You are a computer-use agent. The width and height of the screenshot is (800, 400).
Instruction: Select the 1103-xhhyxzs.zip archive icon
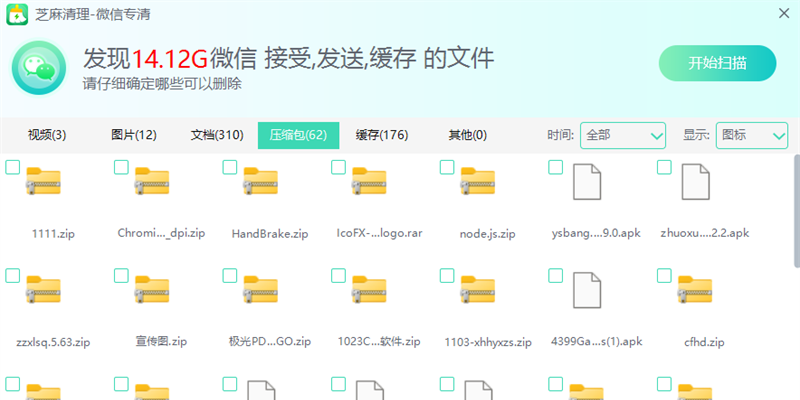(478, 290)
